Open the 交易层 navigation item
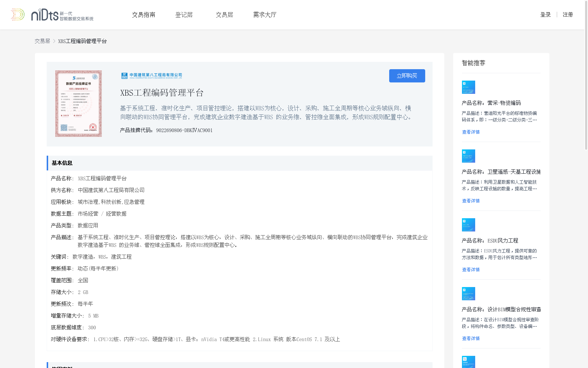 225,15
